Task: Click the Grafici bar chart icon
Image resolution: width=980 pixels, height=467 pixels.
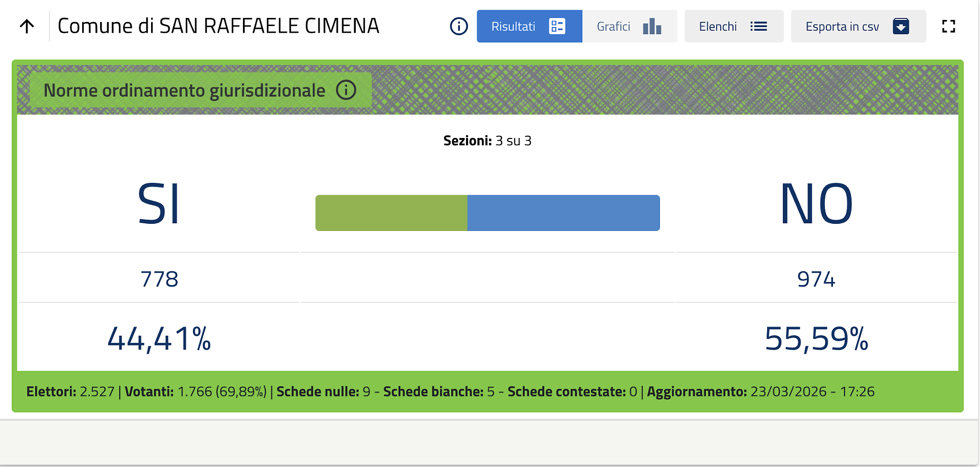Action: 652,26
